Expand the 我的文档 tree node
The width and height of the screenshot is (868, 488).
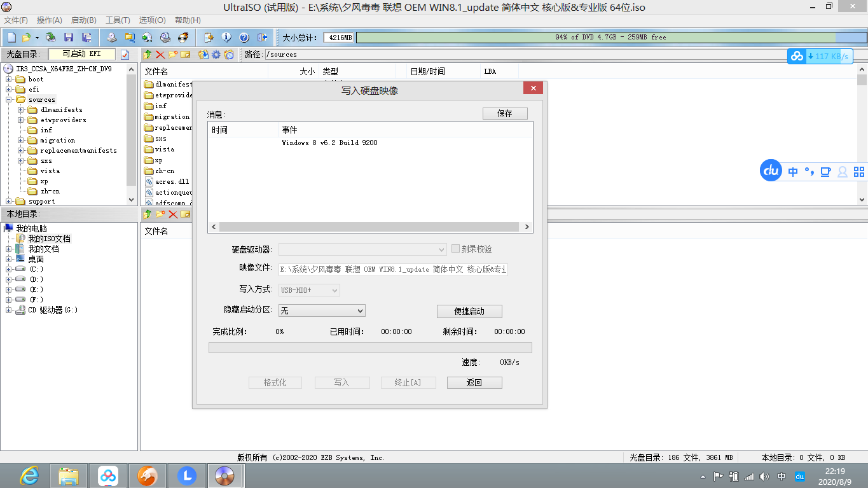tap(9, 249)
